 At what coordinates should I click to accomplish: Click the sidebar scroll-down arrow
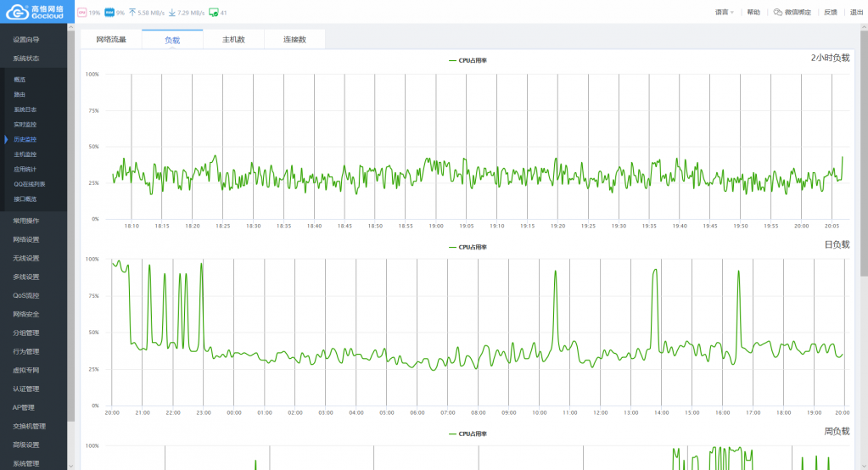click(71, 466)
